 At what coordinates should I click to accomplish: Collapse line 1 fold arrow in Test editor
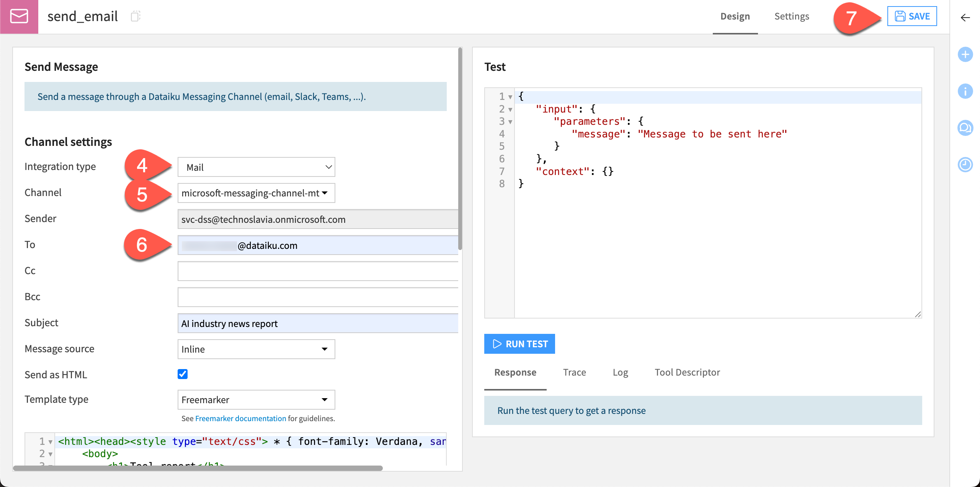click(510, 97)
